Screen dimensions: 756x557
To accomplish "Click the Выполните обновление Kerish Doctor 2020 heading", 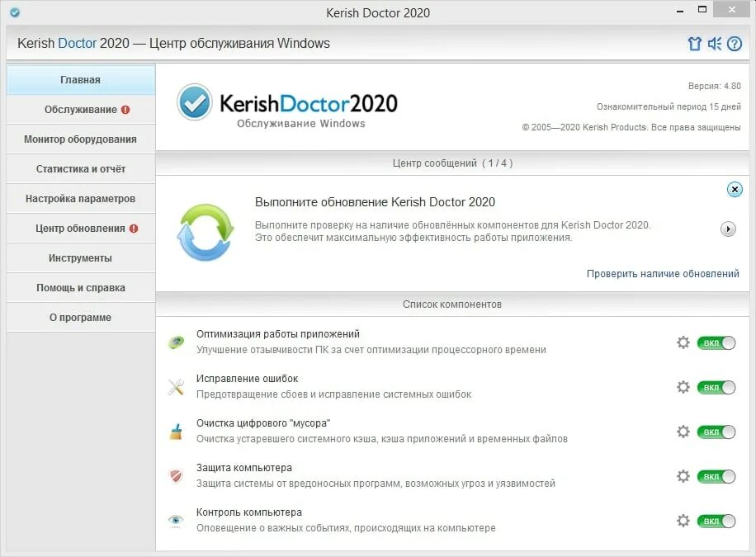I will [x=375, y=202].
